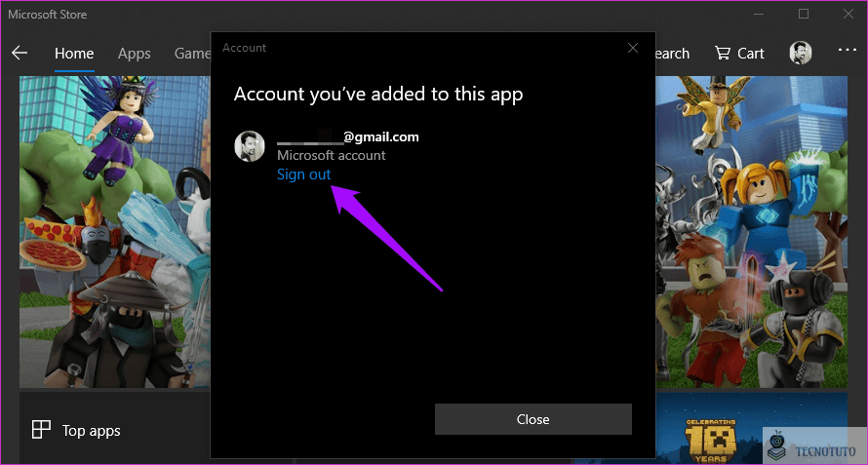Open the Roblox banner on the right

[752, 232]
